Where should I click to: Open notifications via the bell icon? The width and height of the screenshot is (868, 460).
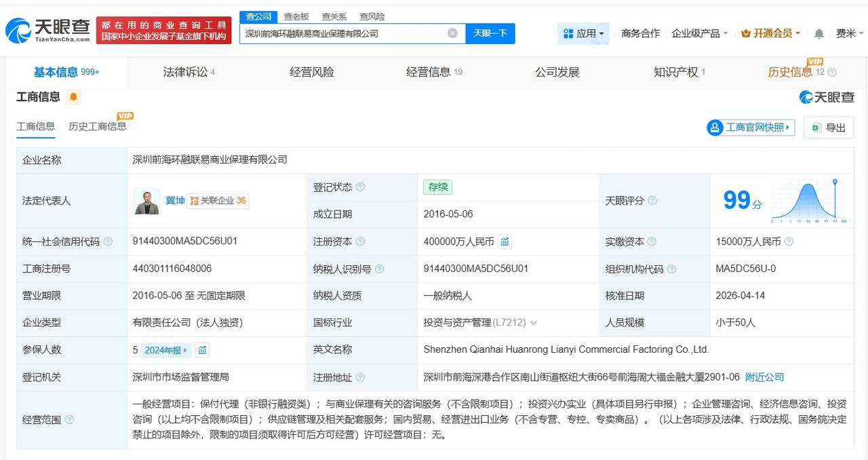click(819, 33)
